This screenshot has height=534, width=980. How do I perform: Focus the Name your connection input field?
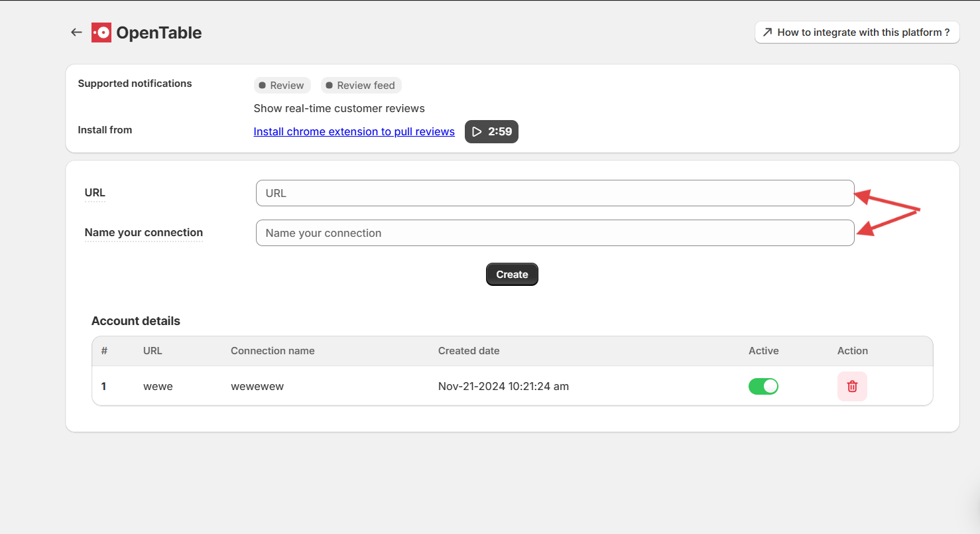(x=555, y=233)
